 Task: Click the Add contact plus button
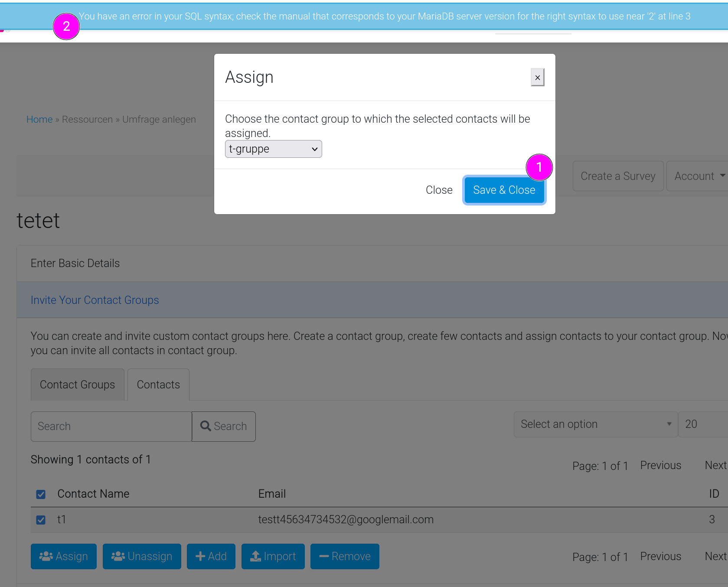(x=211, y=556)
